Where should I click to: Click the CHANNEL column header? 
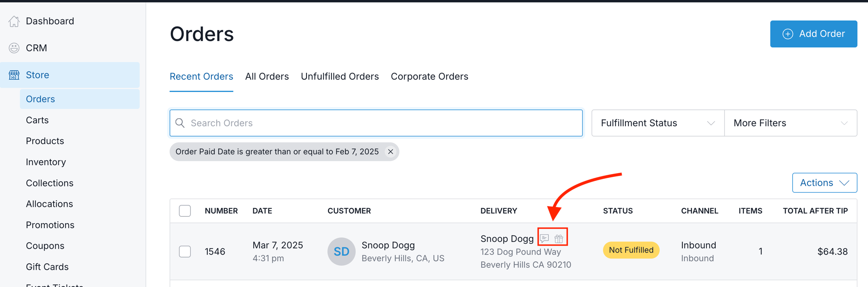[700, 211]
